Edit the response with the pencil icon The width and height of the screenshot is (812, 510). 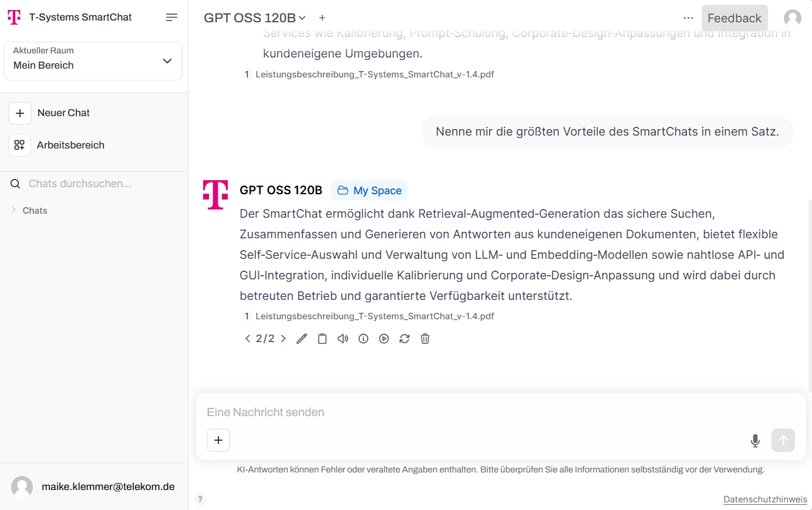tap(302, 339)
